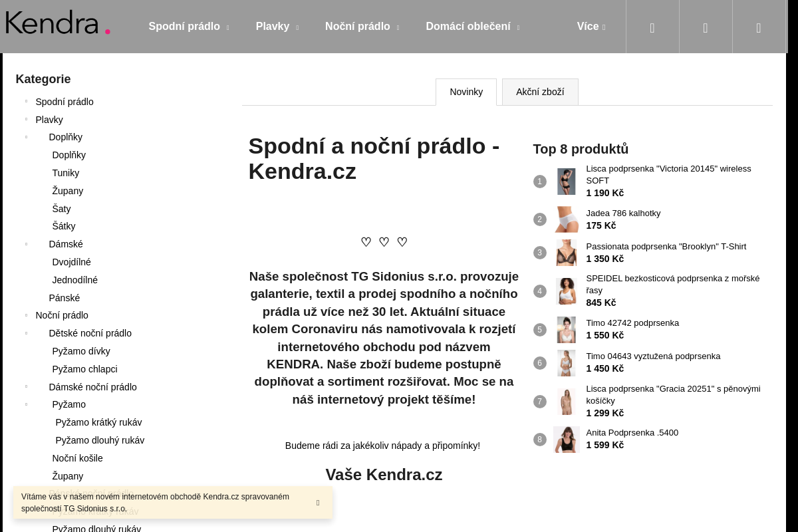Open the SPEIDEL bezkosticová podprsenka thumbnail
This screenshot has height=532, width=798.
pyautogui.click(x=567, y=291)
